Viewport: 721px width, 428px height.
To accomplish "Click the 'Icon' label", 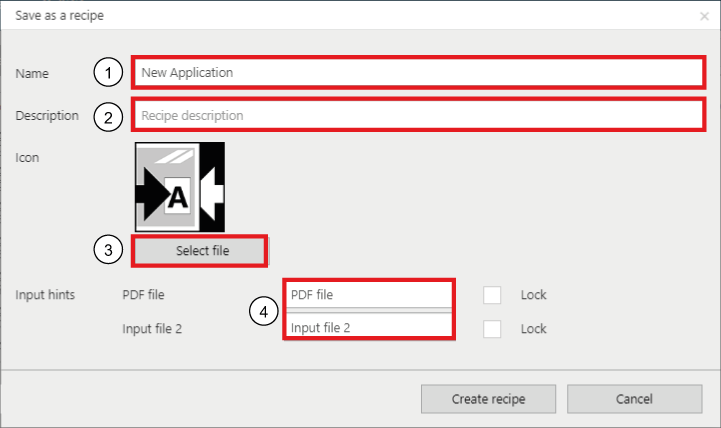I will (x=27, y=158).
